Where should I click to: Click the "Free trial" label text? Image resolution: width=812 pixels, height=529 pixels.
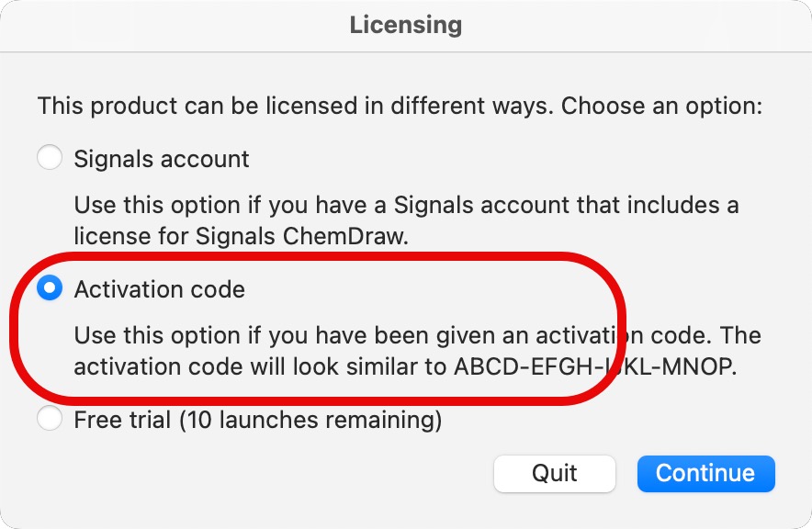point(123,421)
